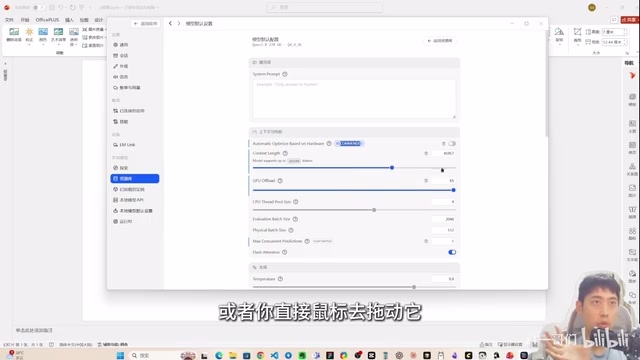This screenshot has height=360, width=640.
Task: Show help for Context Length
Action: click(x=285, y=153)
